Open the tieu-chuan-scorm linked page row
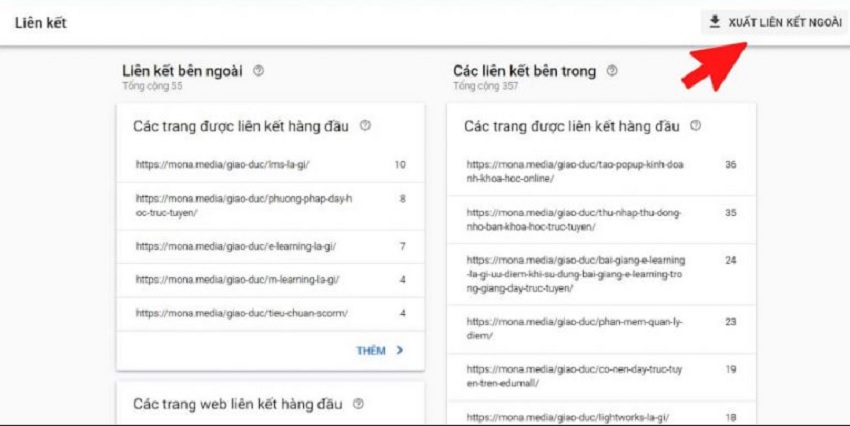 (x=271, y=314)
